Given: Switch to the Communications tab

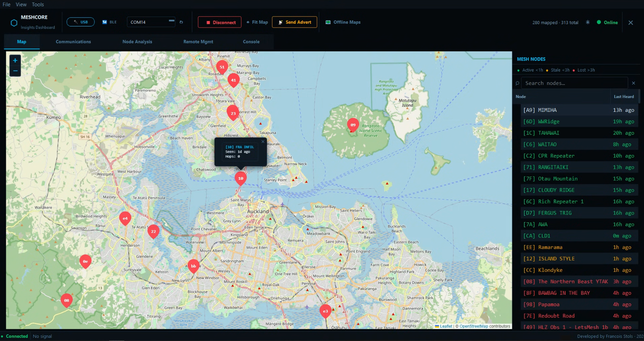Looking at the screenshot, I should 73,41.
